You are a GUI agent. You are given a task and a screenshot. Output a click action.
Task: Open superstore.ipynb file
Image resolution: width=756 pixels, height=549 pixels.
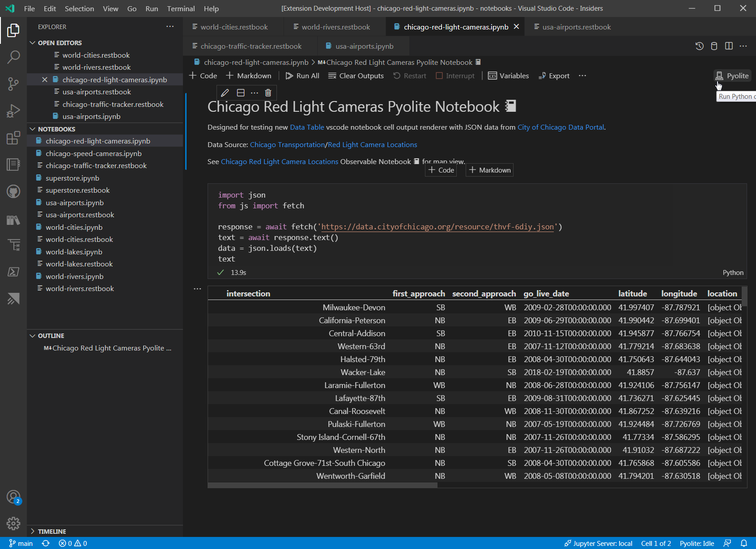pos(72,178)
